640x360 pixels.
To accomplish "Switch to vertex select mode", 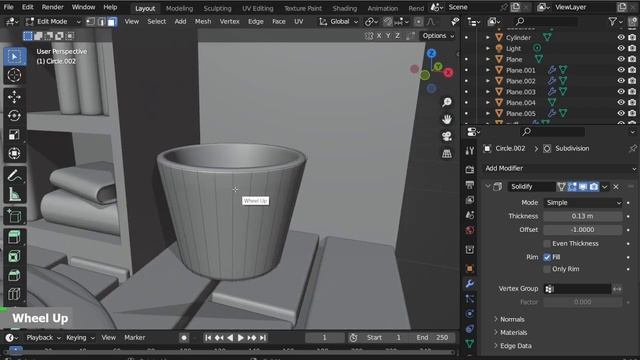I will [x=91, y=22].
